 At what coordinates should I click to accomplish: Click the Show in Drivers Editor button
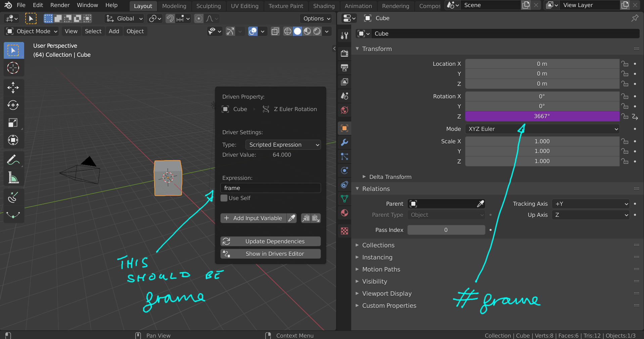tap(270, 254)
